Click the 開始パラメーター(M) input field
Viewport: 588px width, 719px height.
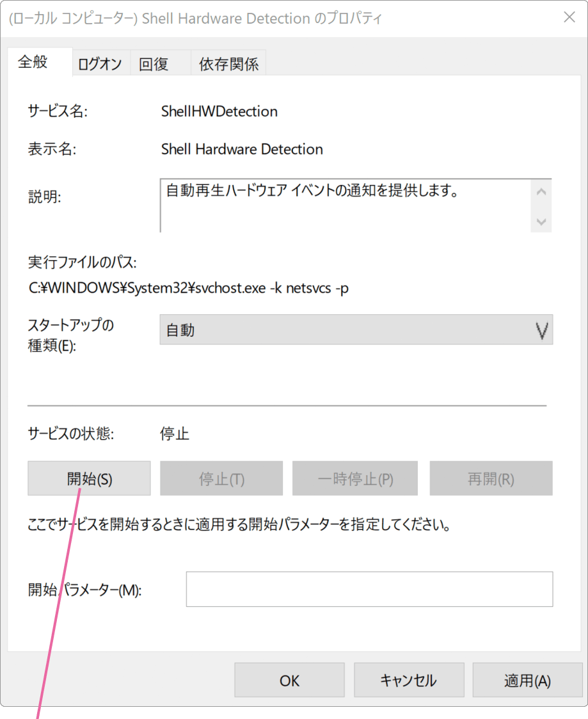pyautogui.click(x=369, y=589)
